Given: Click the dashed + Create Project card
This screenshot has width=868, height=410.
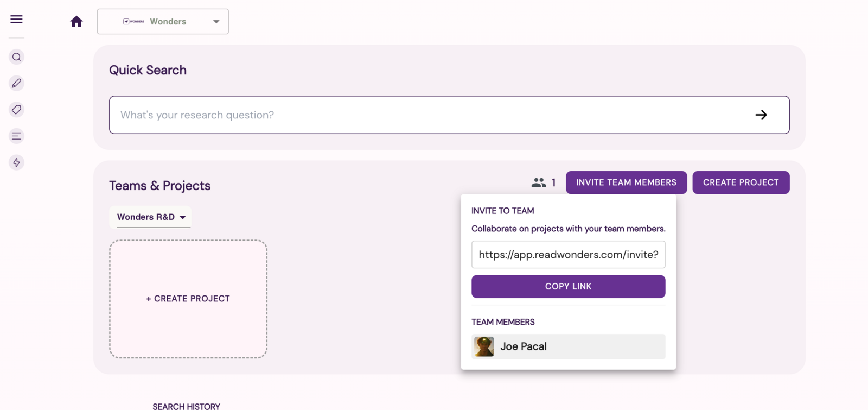Looking at the screenshot, I should click(188, 299).
